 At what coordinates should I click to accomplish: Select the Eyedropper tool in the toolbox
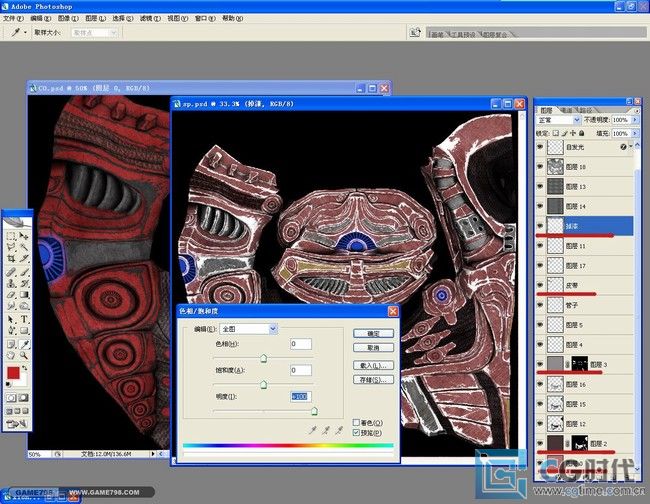click(x=24, y=344)
